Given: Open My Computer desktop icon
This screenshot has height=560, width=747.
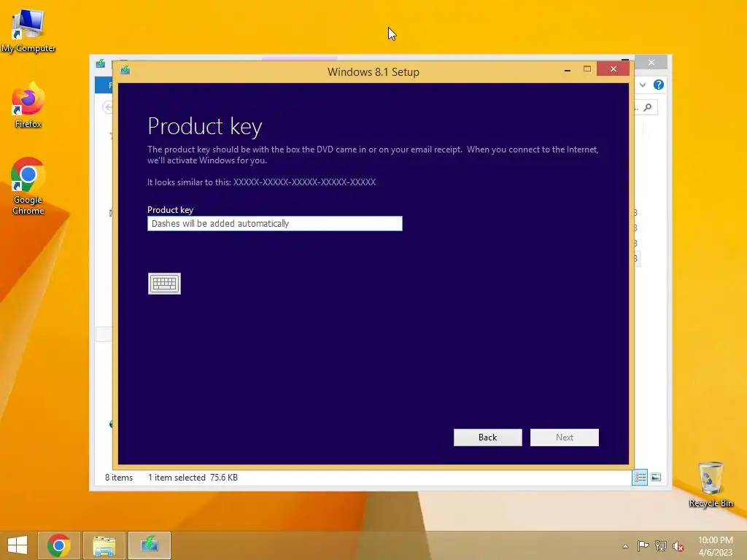Looking at the screenshot, I should click(x=28, y=31).
